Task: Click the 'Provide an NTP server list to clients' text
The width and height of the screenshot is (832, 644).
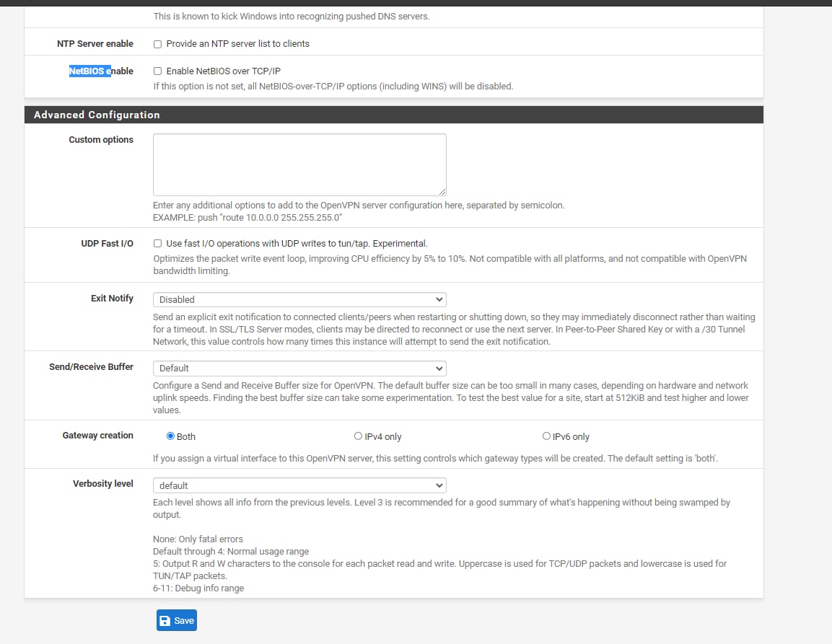Action: 237,44
